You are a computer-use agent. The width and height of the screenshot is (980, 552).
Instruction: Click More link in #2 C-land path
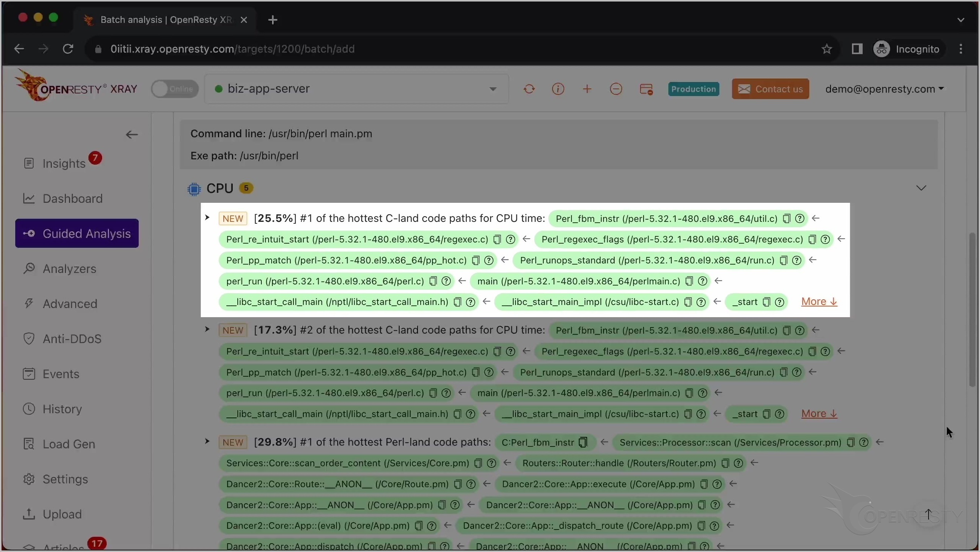(x=819, y=414)
